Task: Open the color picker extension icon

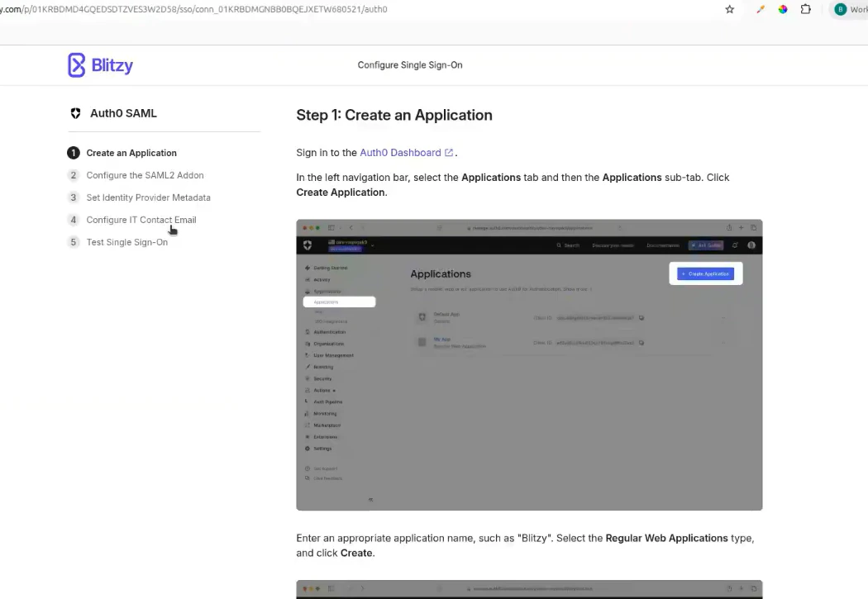Action: coord(761,9)
